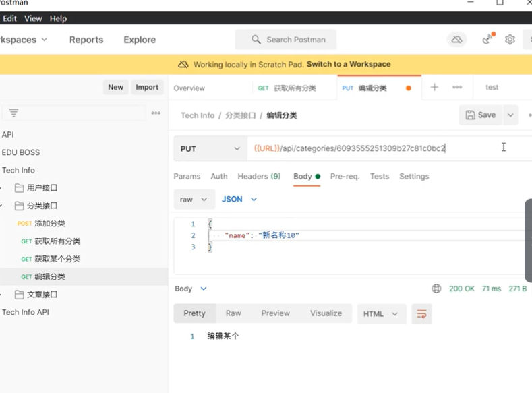
Task: Expand the Save options arrow
Action: 510,115
